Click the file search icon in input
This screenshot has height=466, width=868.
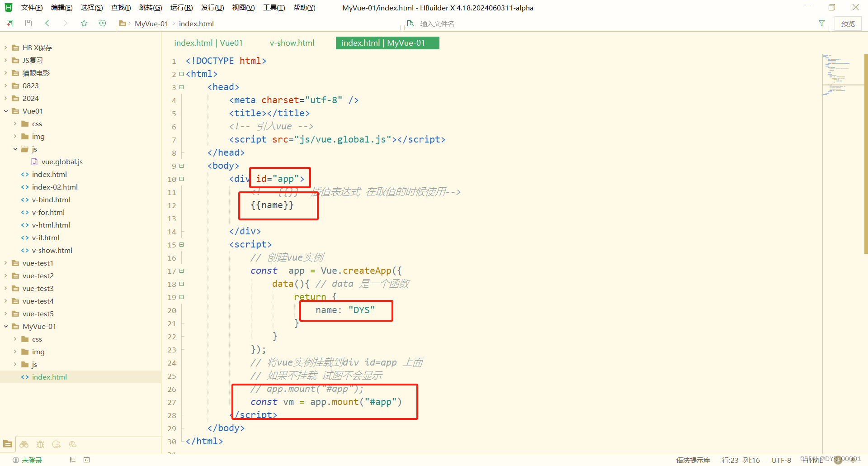coord(410,23)
